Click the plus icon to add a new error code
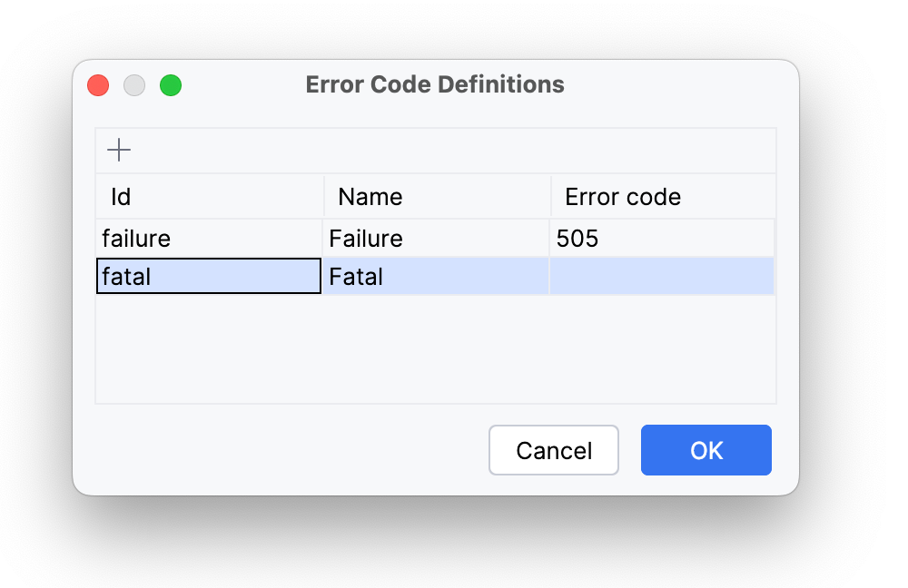 (x=118, y=150)
